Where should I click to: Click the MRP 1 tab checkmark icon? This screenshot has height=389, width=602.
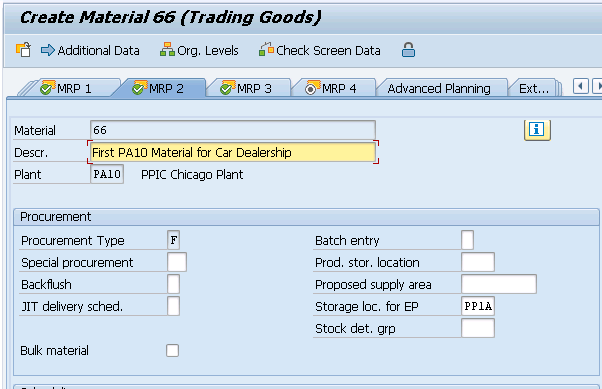click(48, 88)
